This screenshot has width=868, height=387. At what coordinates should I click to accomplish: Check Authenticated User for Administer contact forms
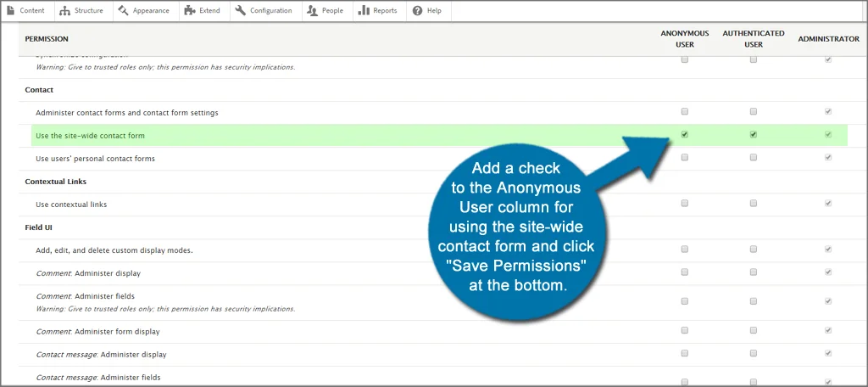coord(754,111)
